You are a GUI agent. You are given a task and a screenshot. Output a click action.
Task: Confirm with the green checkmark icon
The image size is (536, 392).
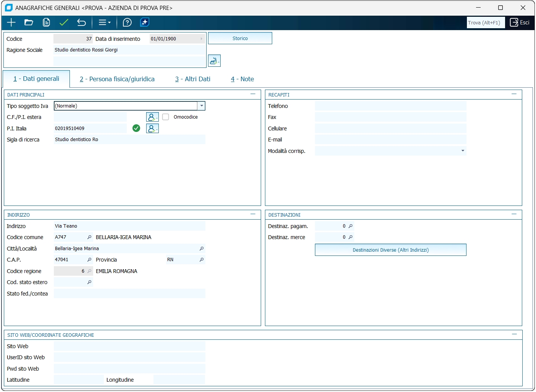64,22
